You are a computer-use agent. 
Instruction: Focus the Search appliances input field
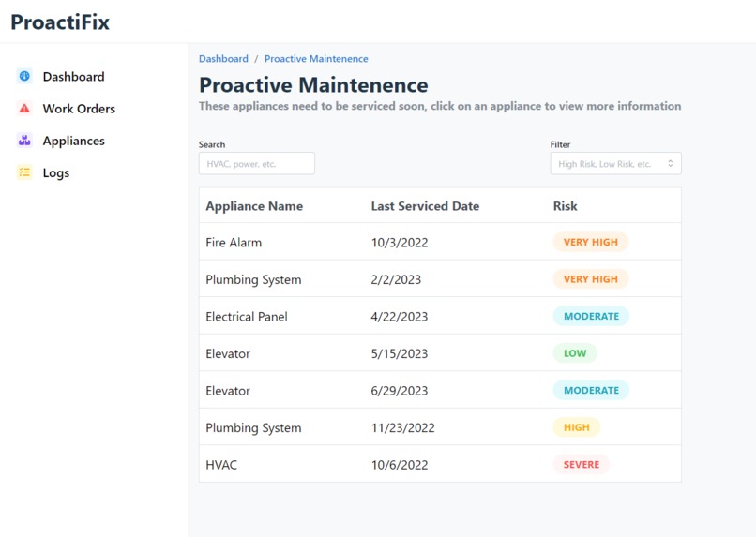pos(256,164)
